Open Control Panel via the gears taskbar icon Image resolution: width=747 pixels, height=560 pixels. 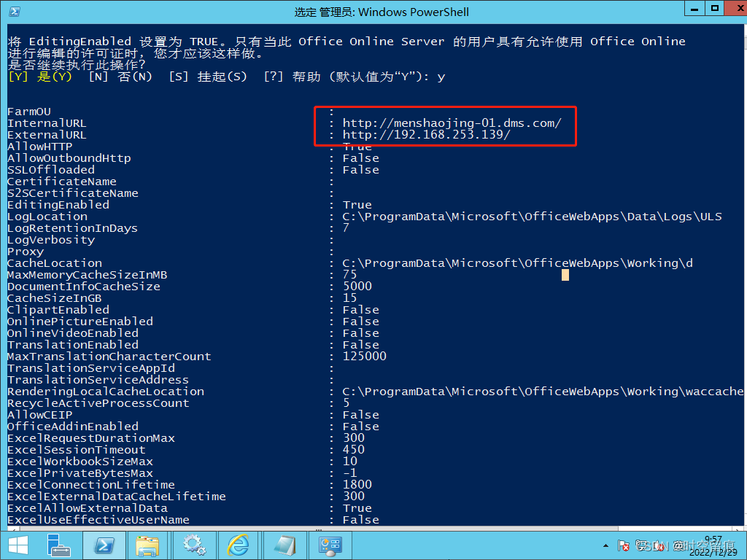click(194, 545)
